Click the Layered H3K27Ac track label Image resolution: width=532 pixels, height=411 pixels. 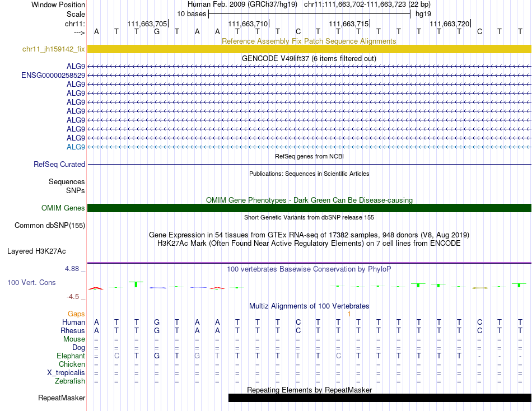[36, 251]
